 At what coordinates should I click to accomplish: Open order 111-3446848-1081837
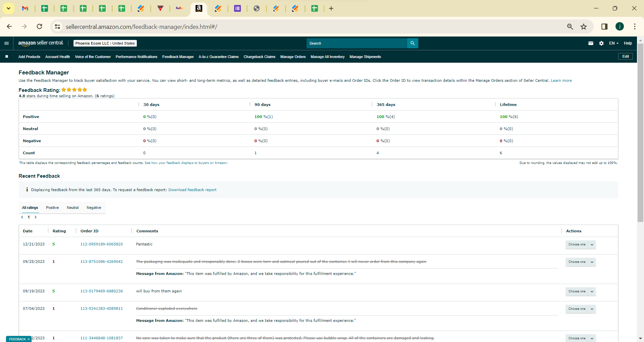click(x=102, y=338)
